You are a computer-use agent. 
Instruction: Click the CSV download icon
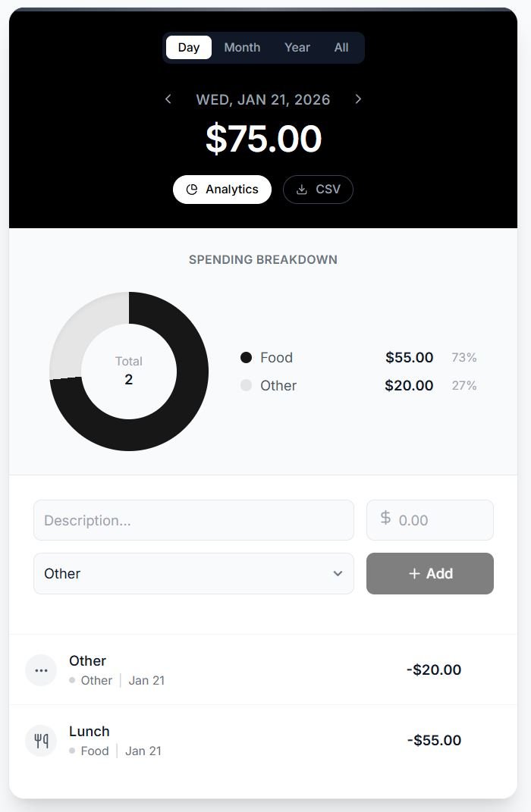(301, 190)
